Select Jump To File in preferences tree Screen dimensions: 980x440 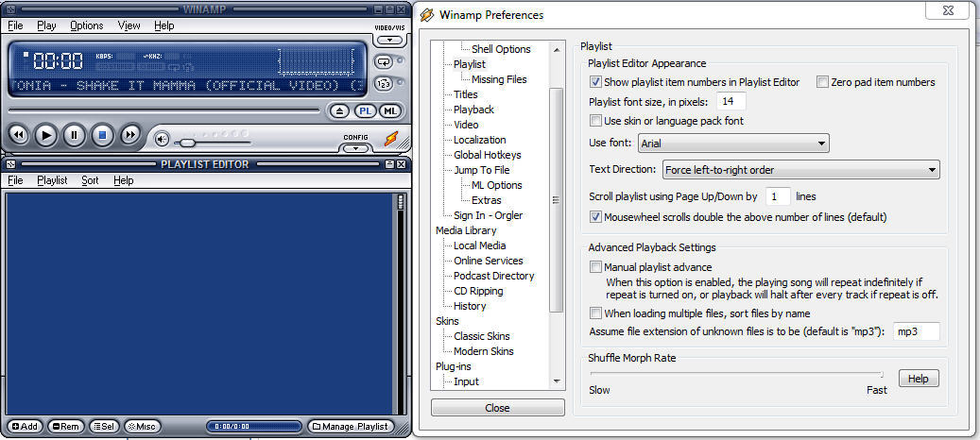[482, 170]
